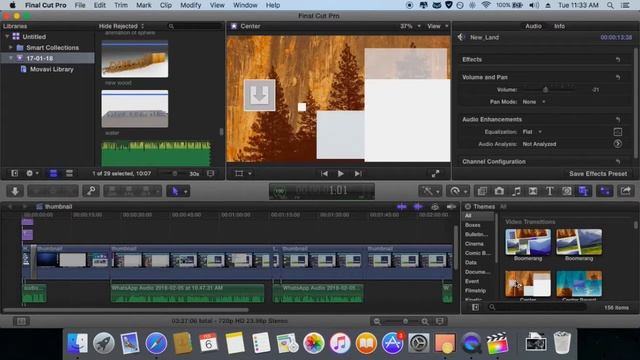
Task: Toggle audio skimming in the timeline
Action: 418,207
